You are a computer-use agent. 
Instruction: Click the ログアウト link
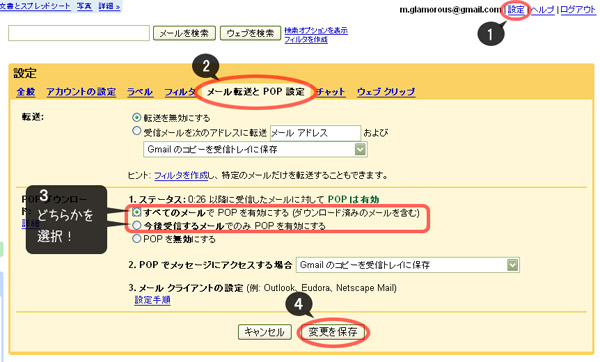click(x=578, y=10)
